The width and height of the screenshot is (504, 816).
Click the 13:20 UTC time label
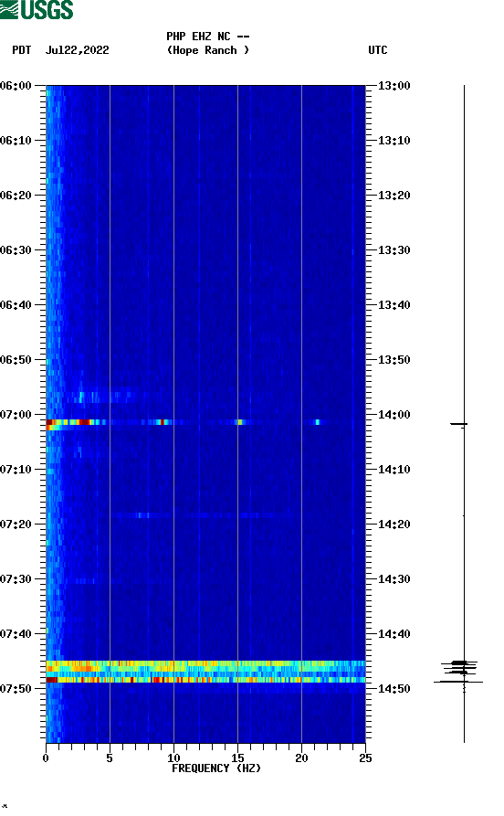click(394, 196)
